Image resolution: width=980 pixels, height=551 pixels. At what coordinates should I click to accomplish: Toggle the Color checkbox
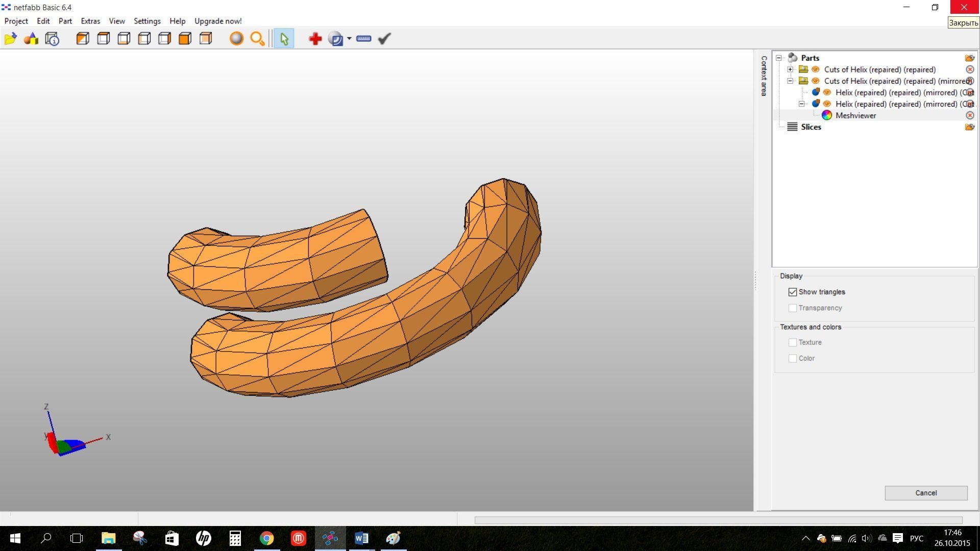pos(793,358)
